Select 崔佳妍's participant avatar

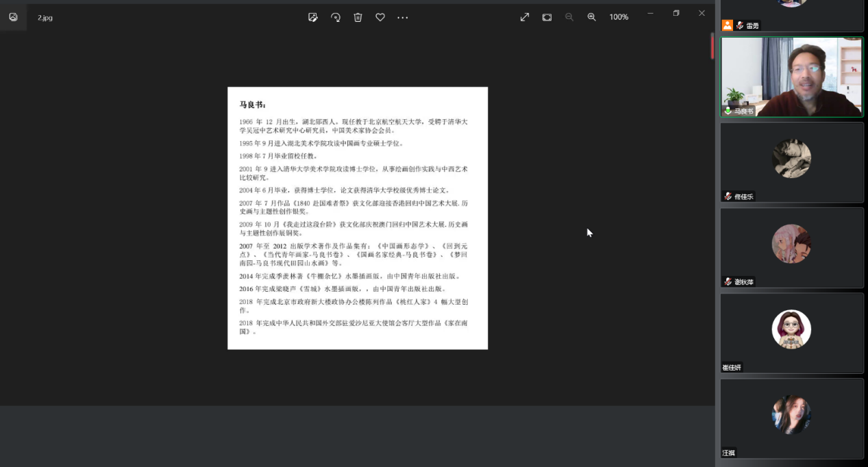(791, 329)
